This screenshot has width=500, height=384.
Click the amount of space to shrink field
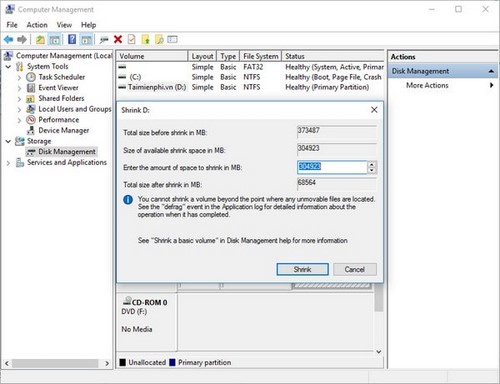[x=332, y=167]
